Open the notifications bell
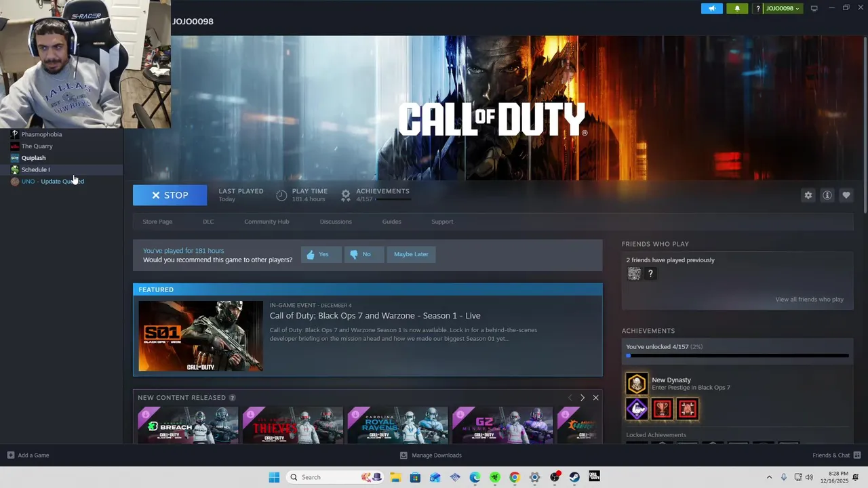Image resolution: width=868 pixels, height=488 pixels. 737,8
